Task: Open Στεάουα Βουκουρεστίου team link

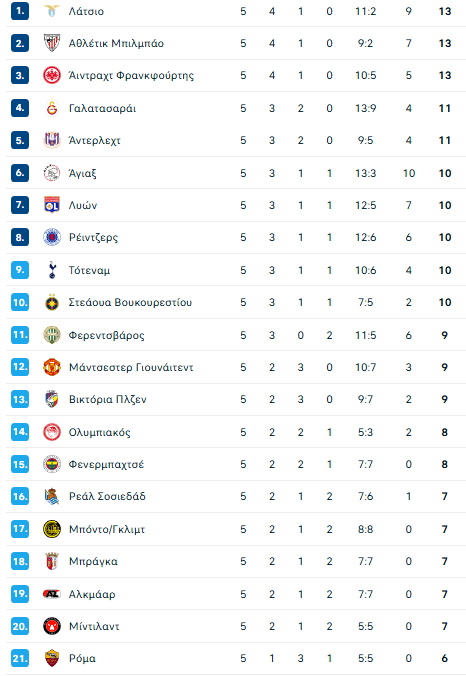Action: [x=130, y=302]
